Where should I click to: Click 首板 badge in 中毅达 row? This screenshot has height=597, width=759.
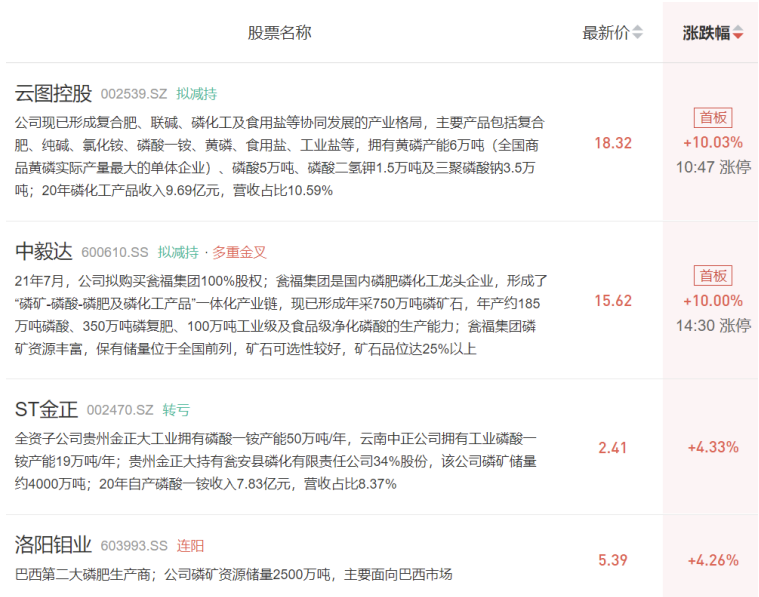(x=713, y=276)
